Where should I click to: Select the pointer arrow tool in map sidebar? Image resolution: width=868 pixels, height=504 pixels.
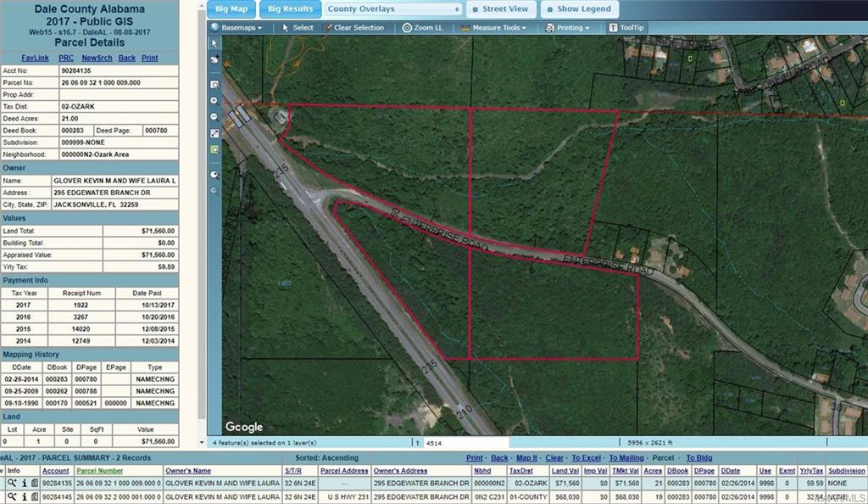coord(214,43)
